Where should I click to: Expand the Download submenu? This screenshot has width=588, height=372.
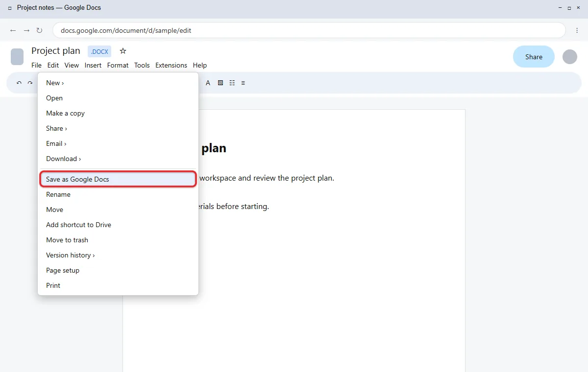click(x=118, y=159)
